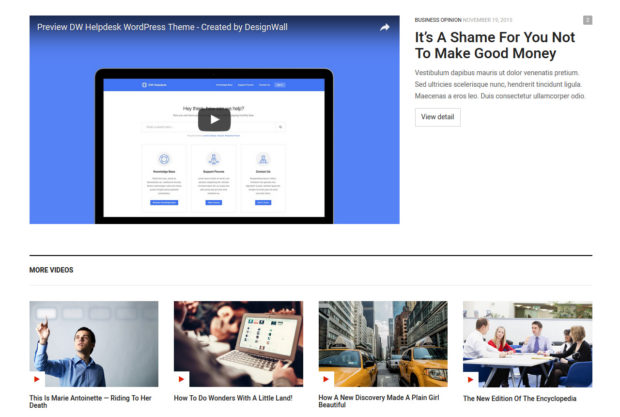
Task: Click the November 19, 2015 post date
Action: pos(487,20)
